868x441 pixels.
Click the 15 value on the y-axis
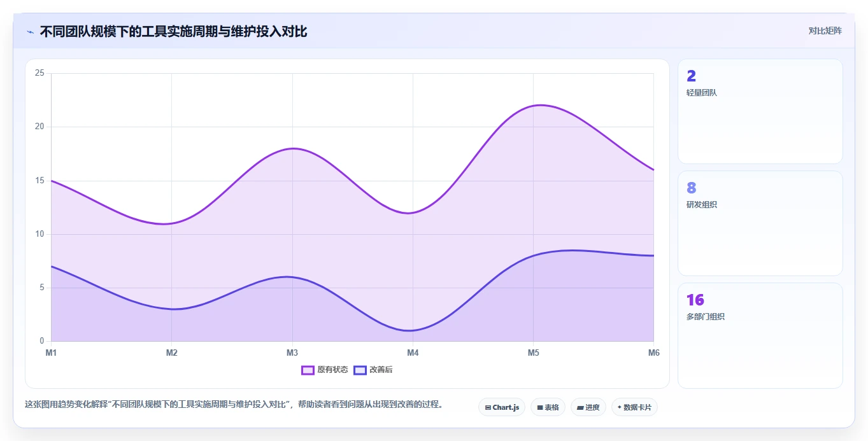click(39, 181)
